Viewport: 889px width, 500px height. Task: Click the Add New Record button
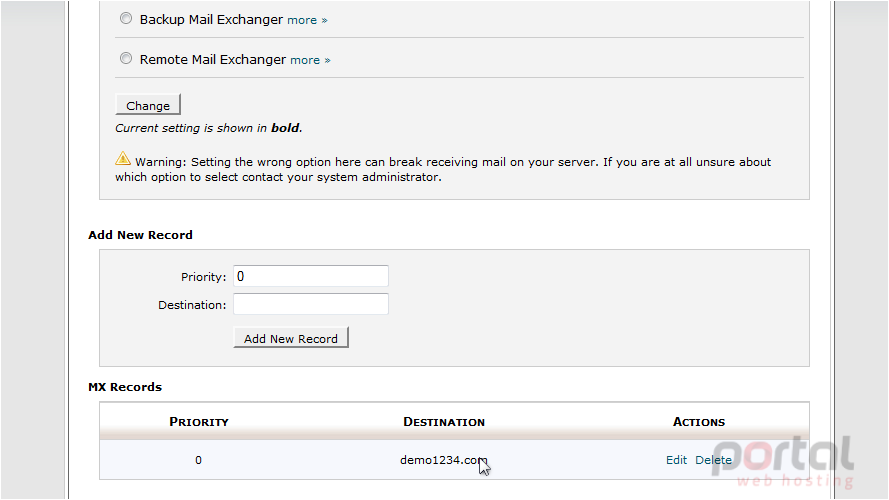291,338
